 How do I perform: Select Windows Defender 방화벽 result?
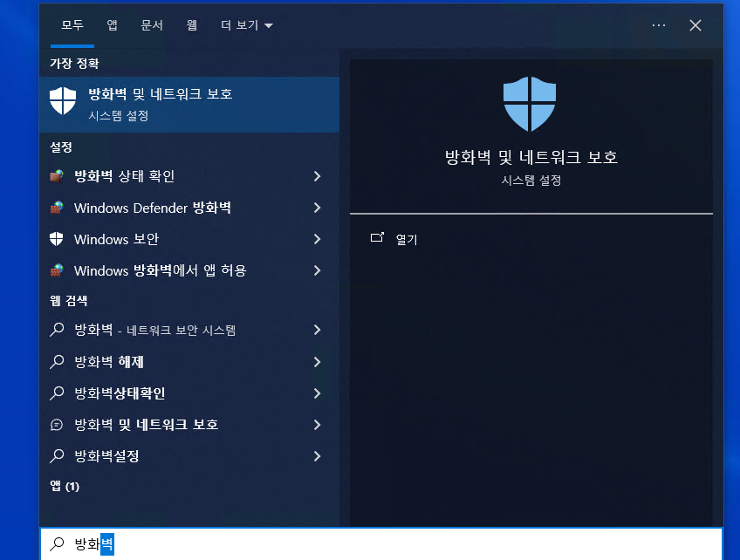tap(189, 208)
